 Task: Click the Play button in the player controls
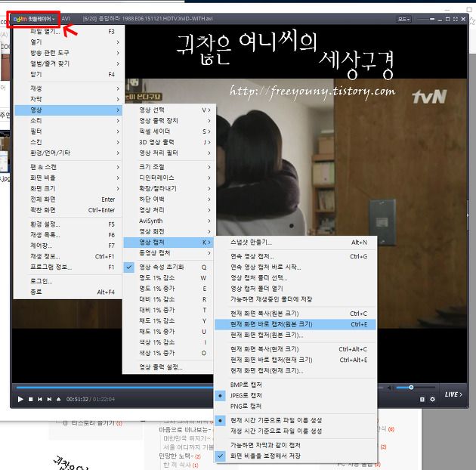(20, 399)
